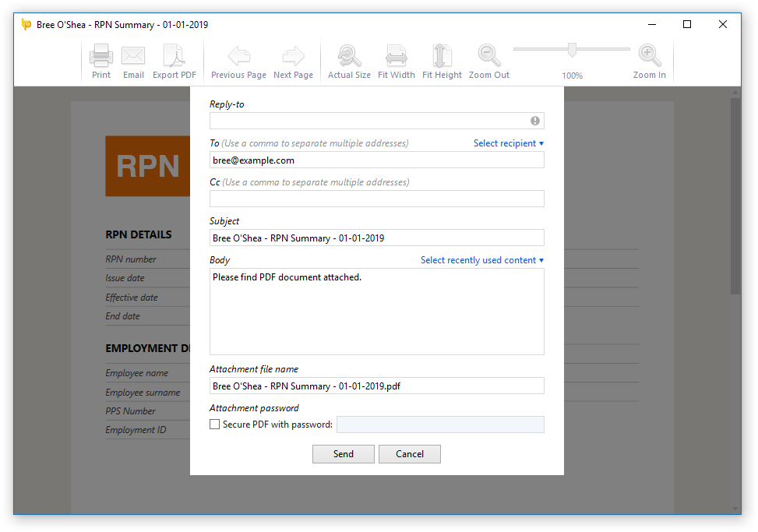The height and width of the screenshot is (532, 758).
Task: Open the Select recipient dropdown
Action: 509,143
